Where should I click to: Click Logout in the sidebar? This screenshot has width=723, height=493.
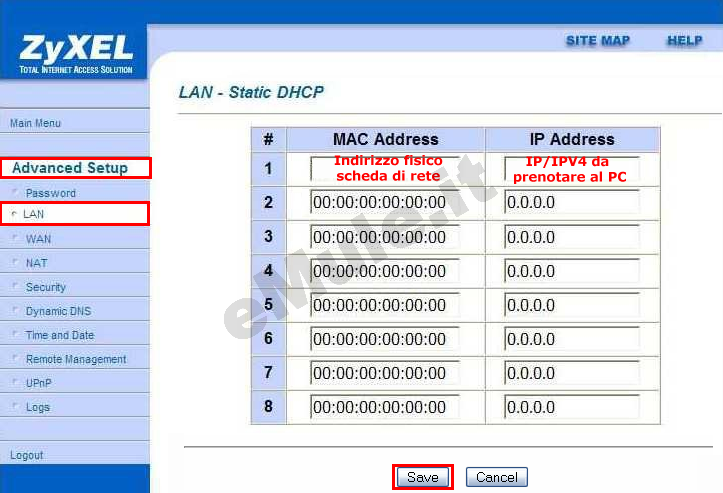27,455
